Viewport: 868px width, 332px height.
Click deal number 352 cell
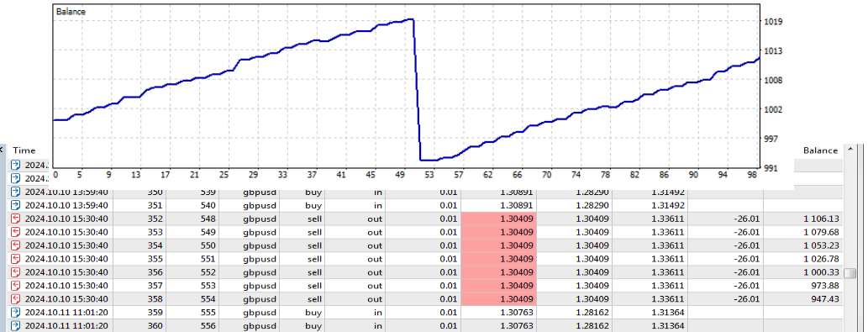155,219
